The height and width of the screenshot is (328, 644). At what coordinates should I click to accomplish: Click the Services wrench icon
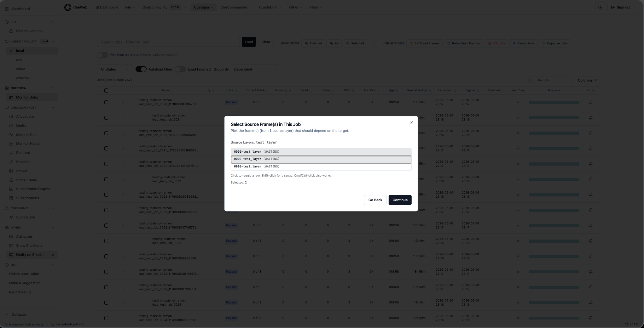click(x=11, y=162)
